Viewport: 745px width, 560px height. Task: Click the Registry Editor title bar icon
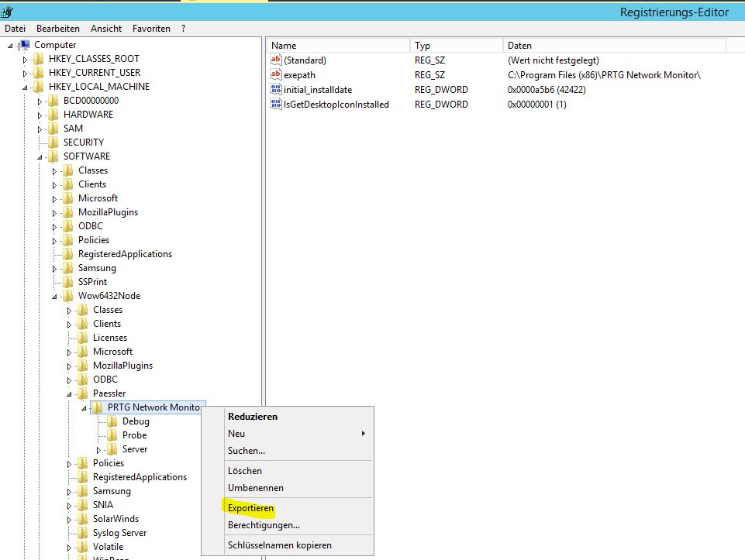7,12
